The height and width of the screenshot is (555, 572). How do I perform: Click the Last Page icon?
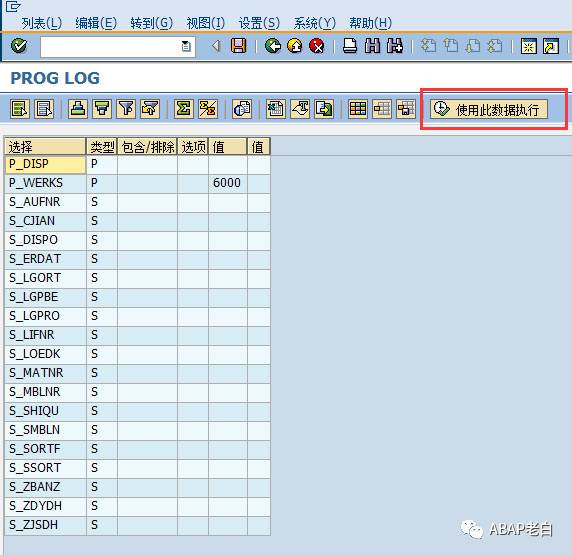[x=495, y=46]
